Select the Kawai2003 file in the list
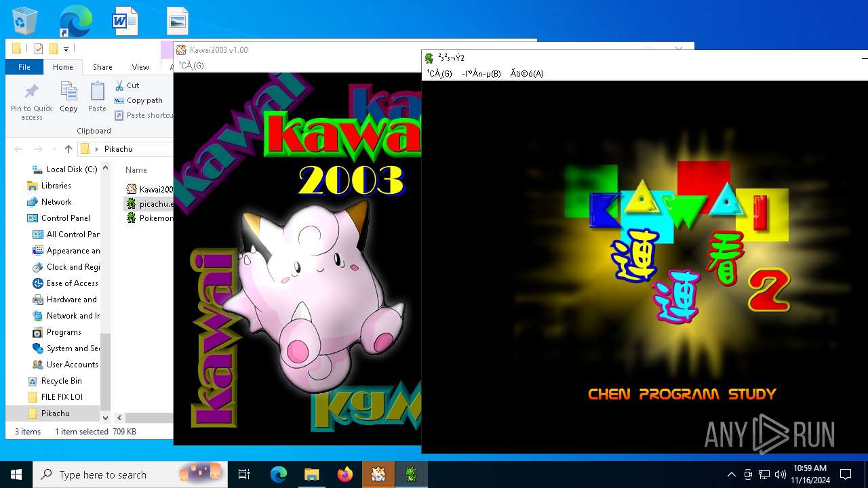Screen dimensions: 868x488 point(150,189)
